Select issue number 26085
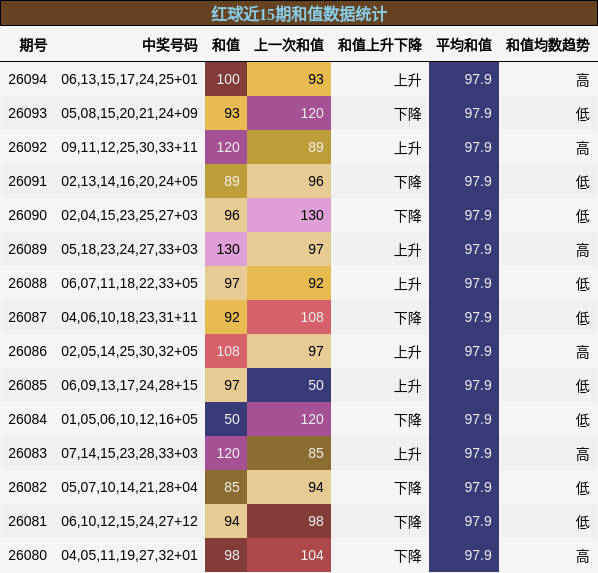 [x=27, y=385]
